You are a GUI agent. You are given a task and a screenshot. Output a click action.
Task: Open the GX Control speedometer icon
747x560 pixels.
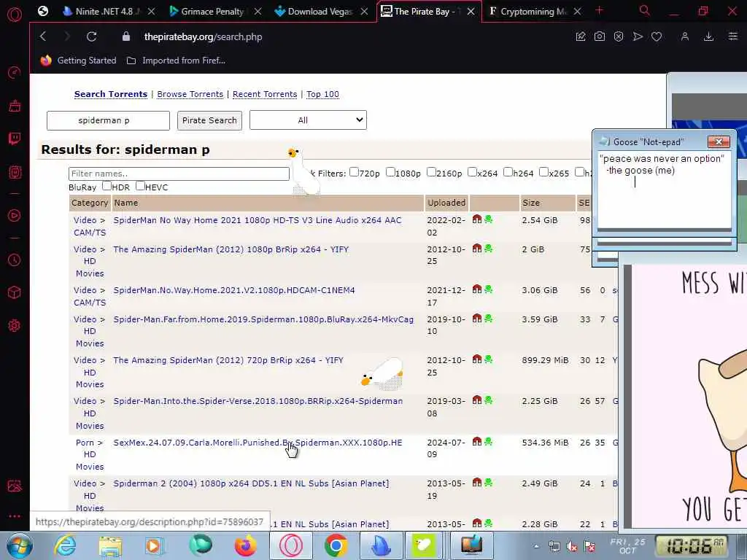[15, 72]
